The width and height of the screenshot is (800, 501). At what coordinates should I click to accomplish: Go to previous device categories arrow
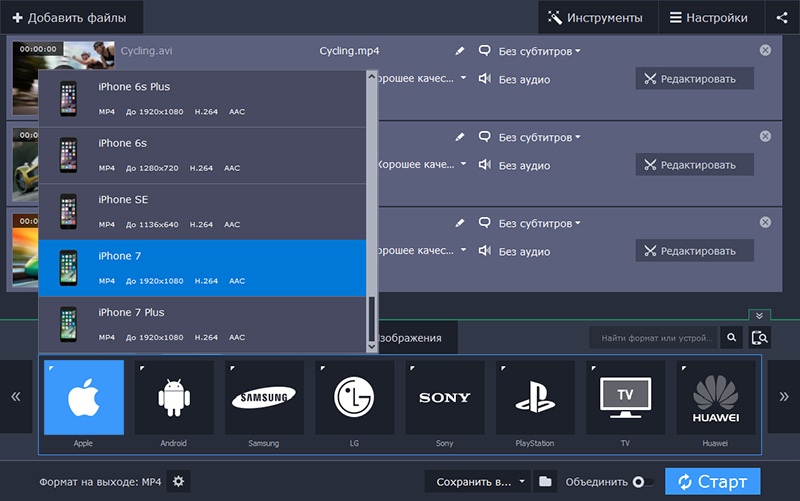pyautogui.click(x=16, y=396)
